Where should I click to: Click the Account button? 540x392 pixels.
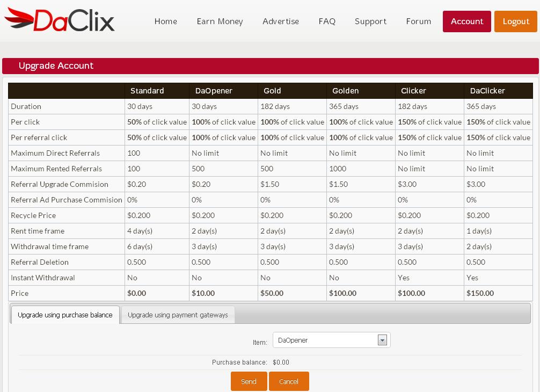467,21
